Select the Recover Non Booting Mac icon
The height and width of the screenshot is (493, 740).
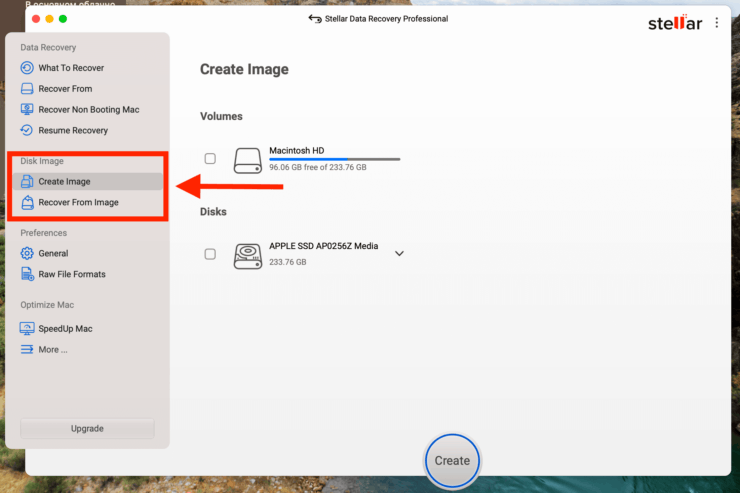(x=27, y=110)
